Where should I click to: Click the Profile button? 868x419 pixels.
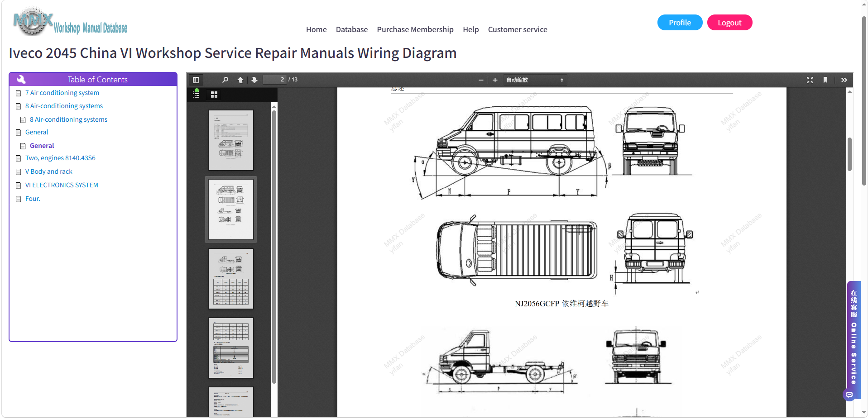[680, 23]
